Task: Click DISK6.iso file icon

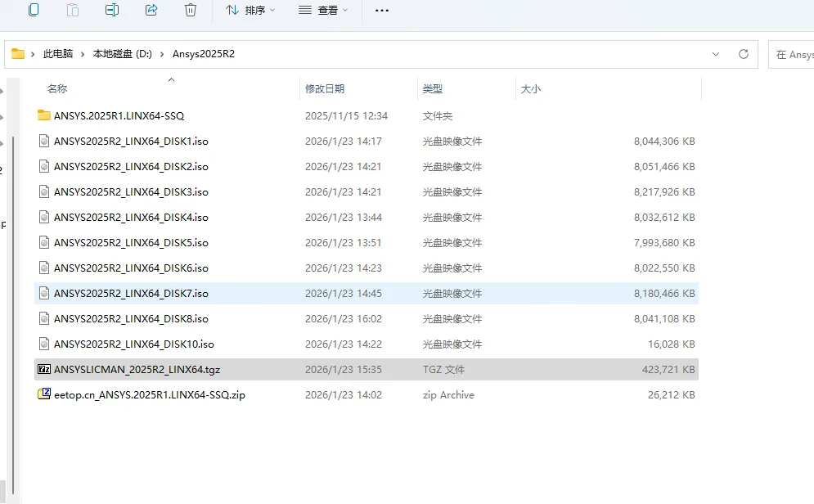Action: [44, 268]
